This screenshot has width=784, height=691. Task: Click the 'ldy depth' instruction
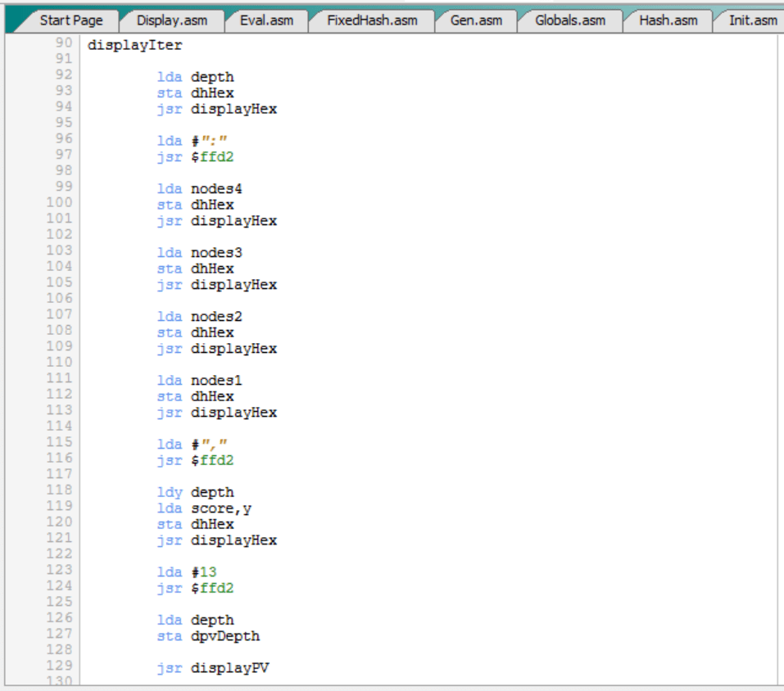195,492
